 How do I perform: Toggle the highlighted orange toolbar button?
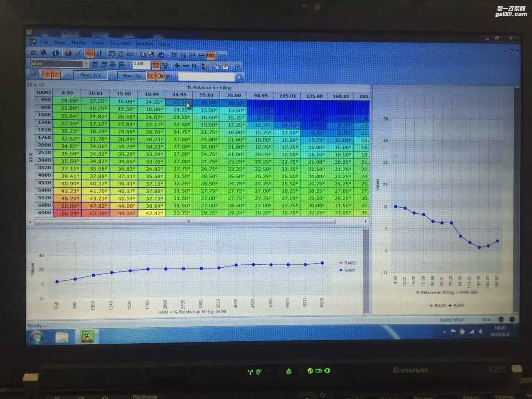click(x=90, y=53)
